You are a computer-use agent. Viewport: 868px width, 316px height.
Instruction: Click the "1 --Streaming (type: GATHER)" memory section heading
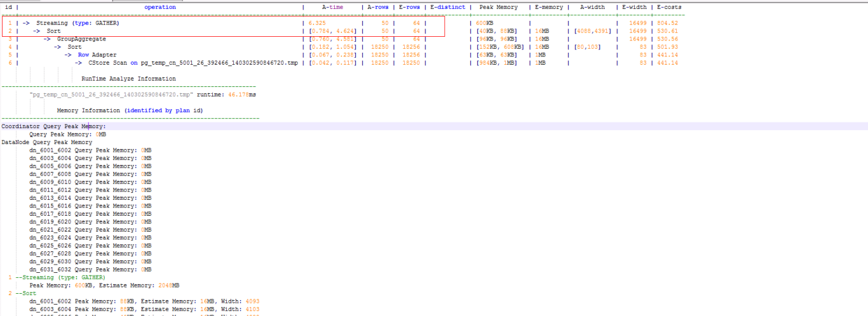tap(57, 277)
